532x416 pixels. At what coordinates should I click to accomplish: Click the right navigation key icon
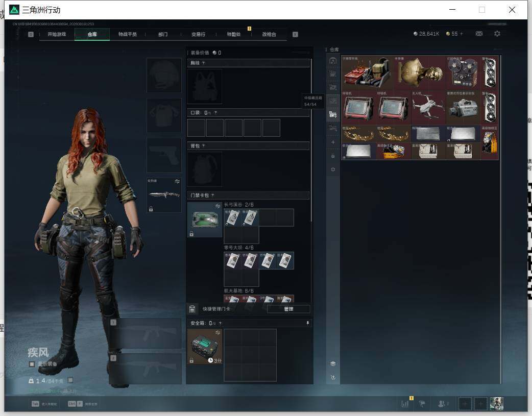[x=295, y=34]
